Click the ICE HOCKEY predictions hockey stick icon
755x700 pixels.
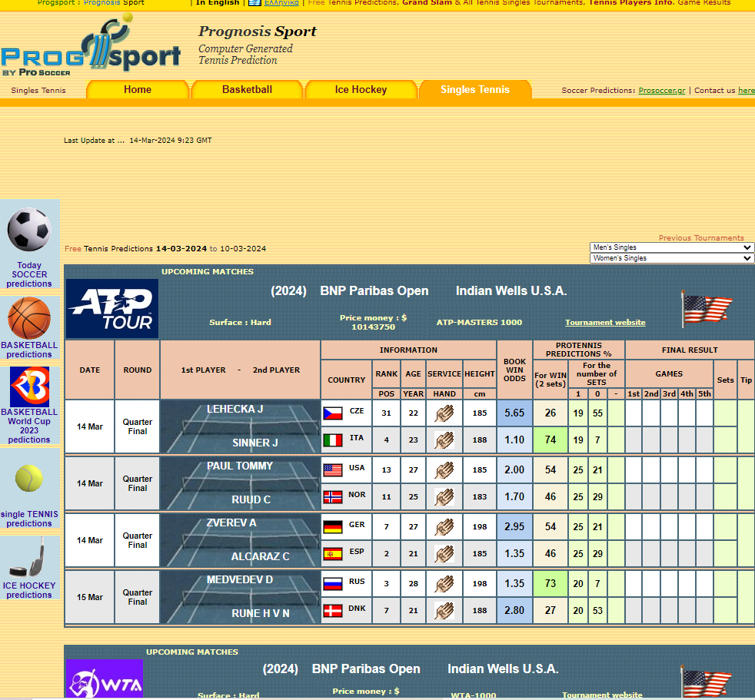click(29, 555)
